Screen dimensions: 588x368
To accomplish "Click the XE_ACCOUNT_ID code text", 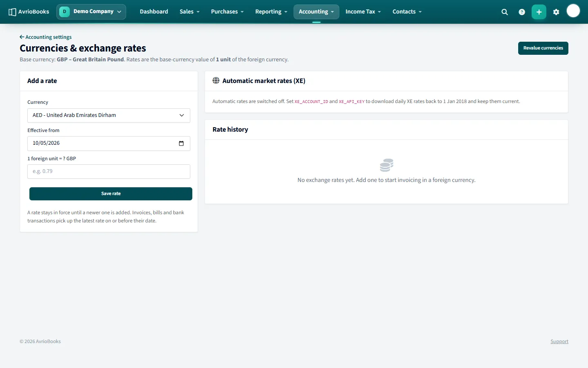I will (311, 102).
